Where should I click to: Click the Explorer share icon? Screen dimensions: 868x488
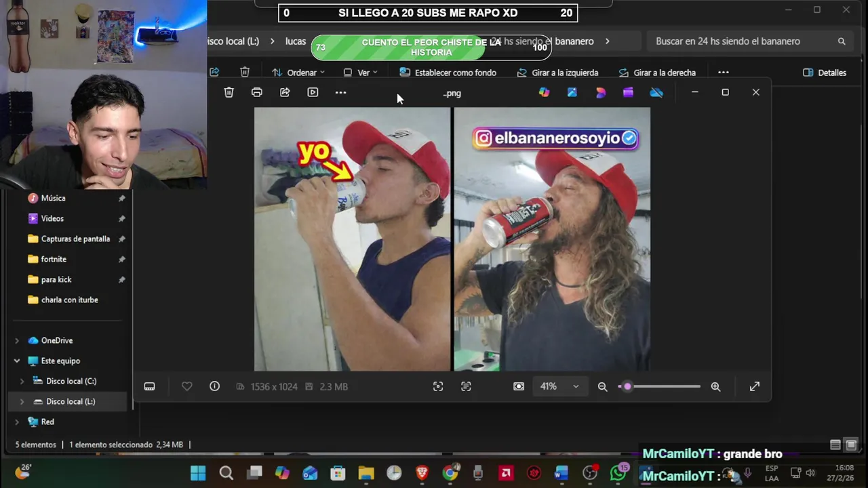(214, 72)
